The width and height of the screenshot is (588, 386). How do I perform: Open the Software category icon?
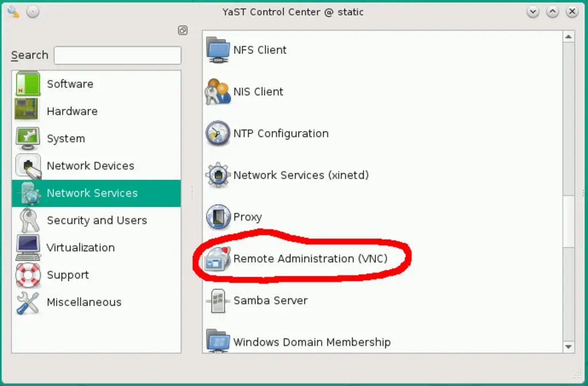pos(28,83)
